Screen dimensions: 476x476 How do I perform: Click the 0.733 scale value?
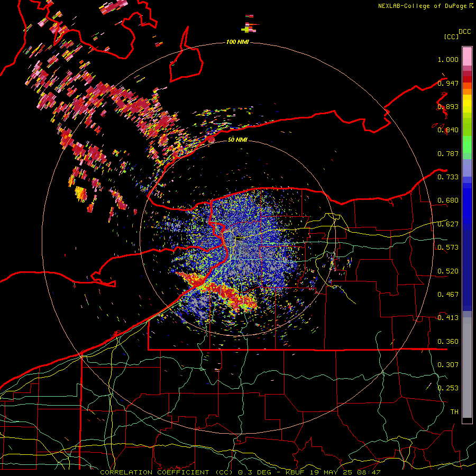click(x=448, y=177)
